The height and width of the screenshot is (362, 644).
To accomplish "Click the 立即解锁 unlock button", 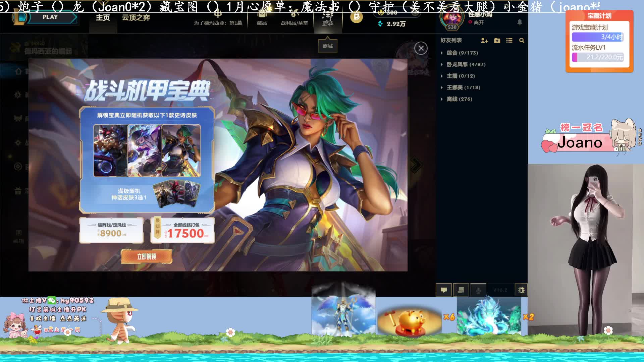I will pos(147,257).
